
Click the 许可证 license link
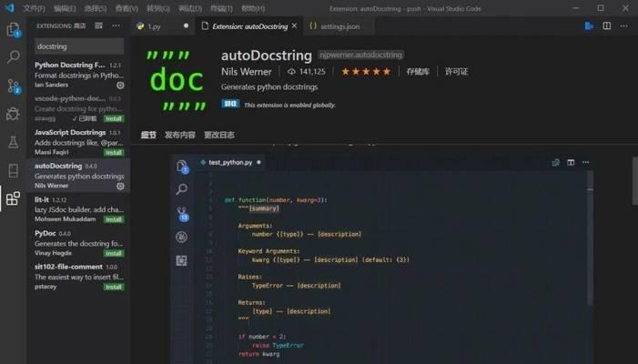pos(456,72)
